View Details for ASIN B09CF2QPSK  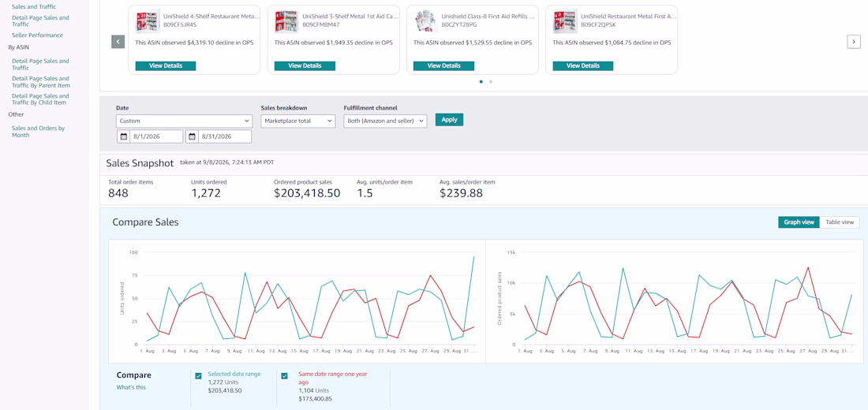(583, 66)
